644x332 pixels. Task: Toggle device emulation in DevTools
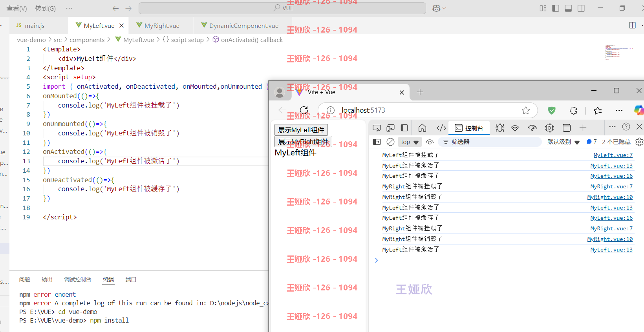click(x=390, y=128)
